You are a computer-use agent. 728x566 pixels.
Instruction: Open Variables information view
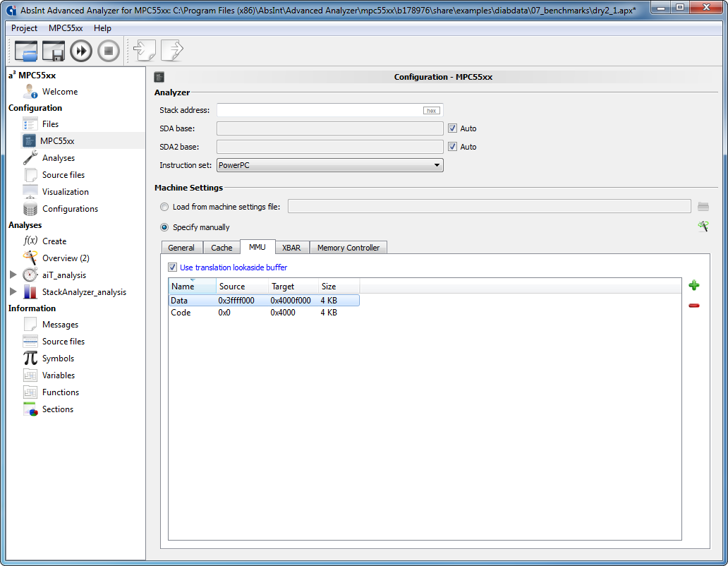click(x=59, y=375)
